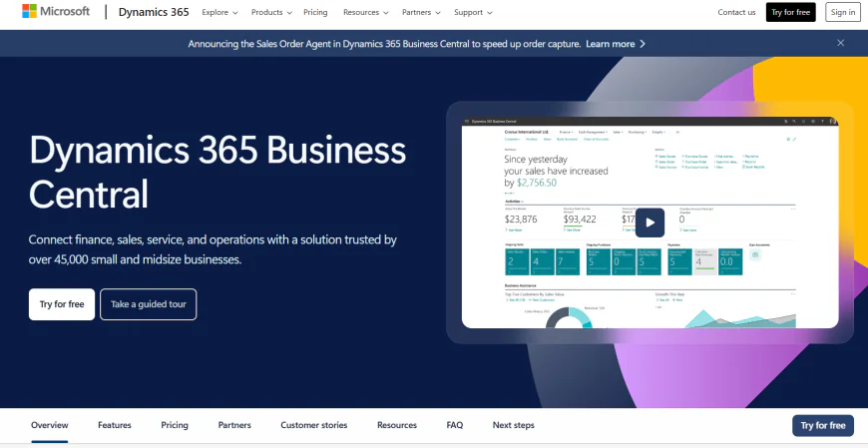Click the white Try for free hero button
Screen dimensions: 868x448
pyautogui.click(x=62, y=304)
